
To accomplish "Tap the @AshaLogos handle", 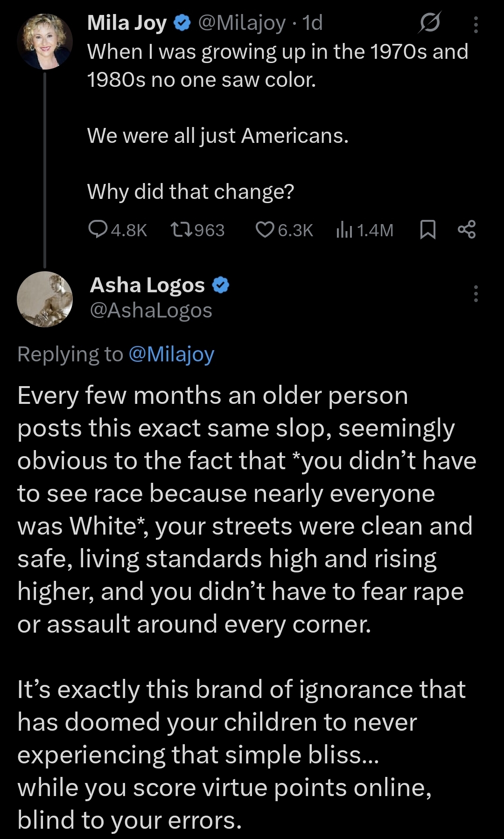I will (151, 310).
